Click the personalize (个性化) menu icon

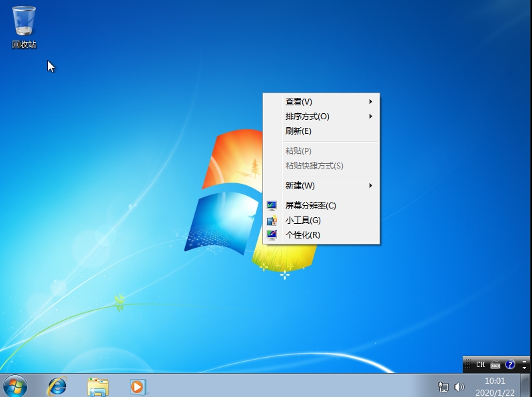[272, 235]
